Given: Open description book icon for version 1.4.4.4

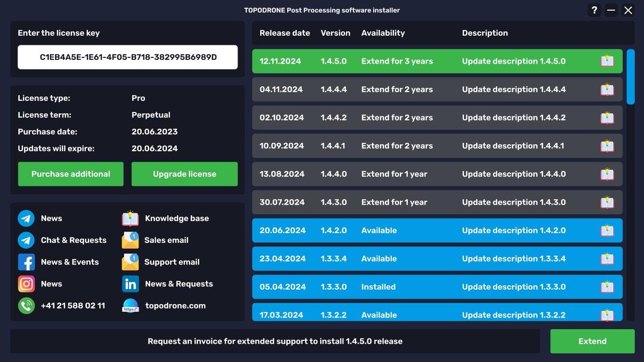Looking at the screenshot, I should click(x=607, y=89).
